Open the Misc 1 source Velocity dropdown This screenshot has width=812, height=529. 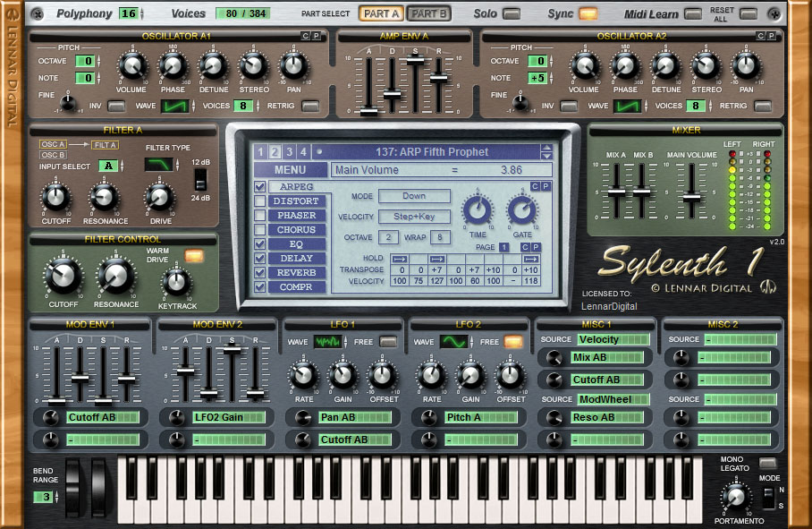pyautogui.click(x=613, y=339)
